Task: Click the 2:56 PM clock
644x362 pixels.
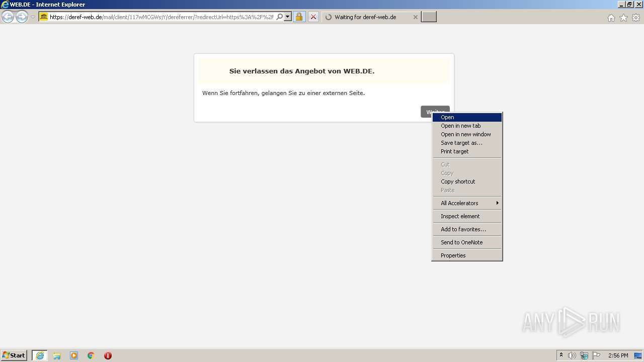Action: point(618,355)
